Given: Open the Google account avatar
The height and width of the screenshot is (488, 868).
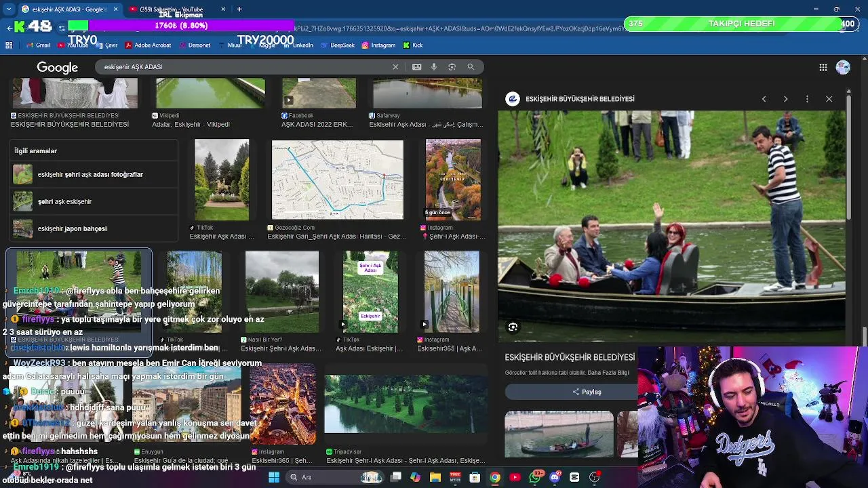Looking at the screenshot, I should click(843, 67).
